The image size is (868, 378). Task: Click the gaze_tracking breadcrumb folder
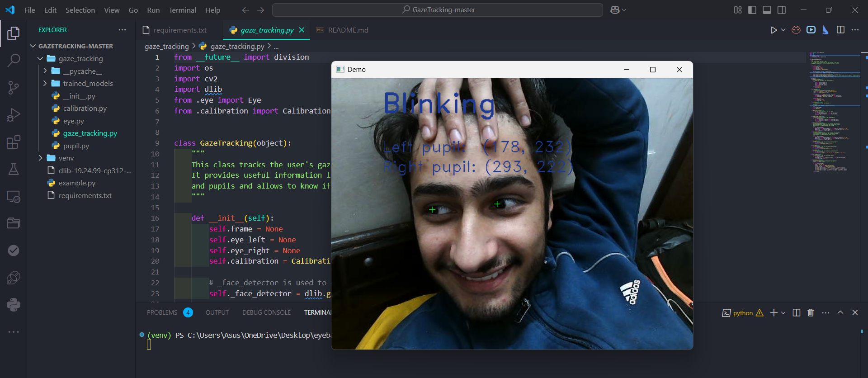[x=166, y=46]
